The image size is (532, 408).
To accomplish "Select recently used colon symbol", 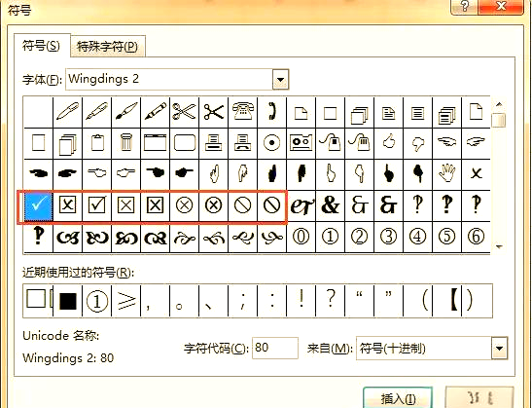I will tap(271, 301).
